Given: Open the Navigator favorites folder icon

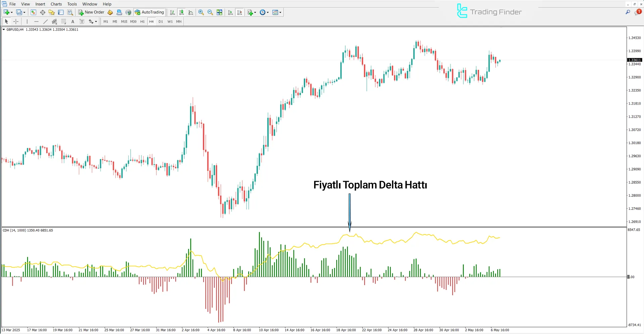Looking at the screenshot, I should [51, 12].
